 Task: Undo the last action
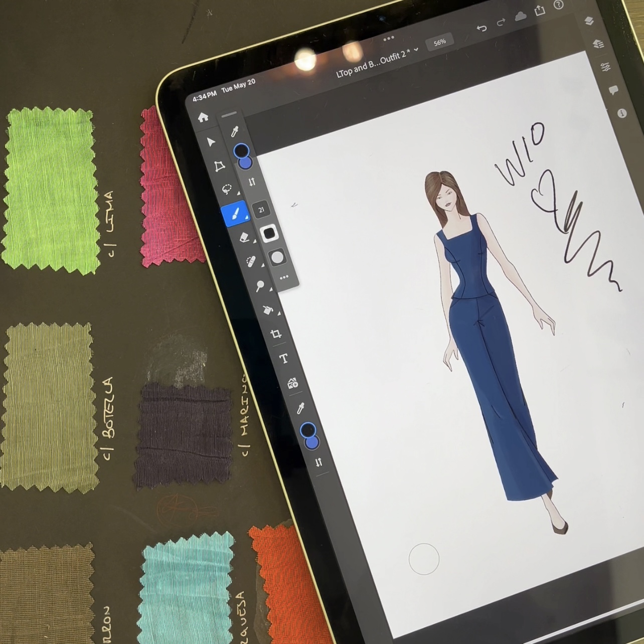pos(481,28)
